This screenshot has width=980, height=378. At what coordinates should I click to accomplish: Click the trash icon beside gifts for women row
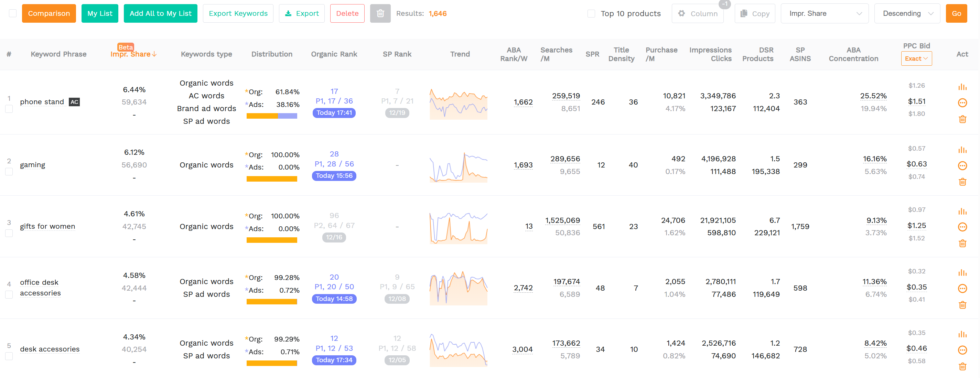coord(962,244)
